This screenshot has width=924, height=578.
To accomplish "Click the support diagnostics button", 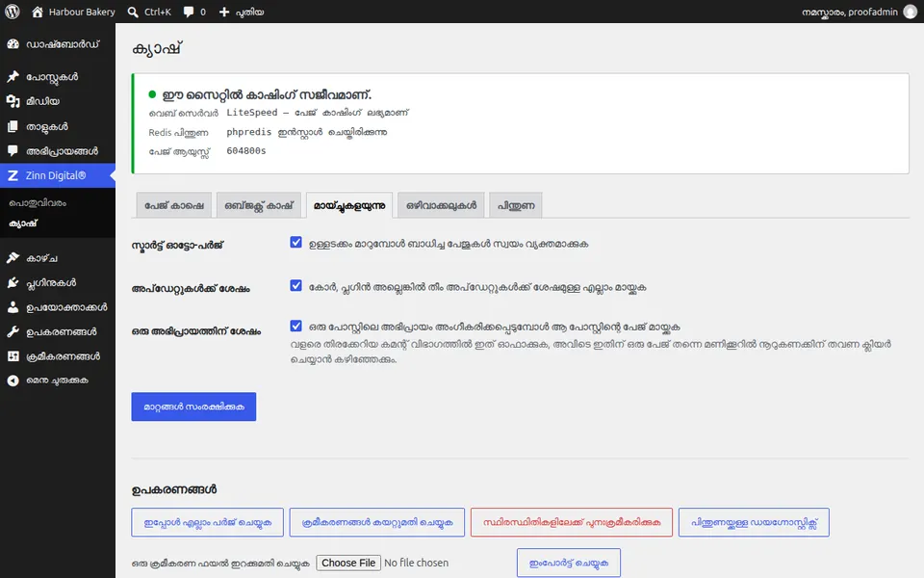I will (x=754, y=522).
